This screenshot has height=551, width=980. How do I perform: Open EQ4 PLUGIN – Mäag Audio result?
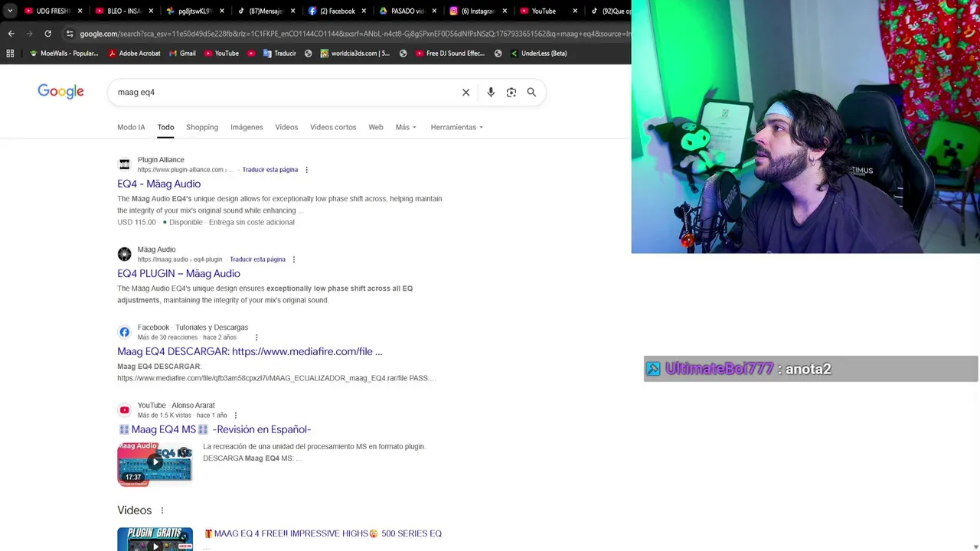coord(178,273)
